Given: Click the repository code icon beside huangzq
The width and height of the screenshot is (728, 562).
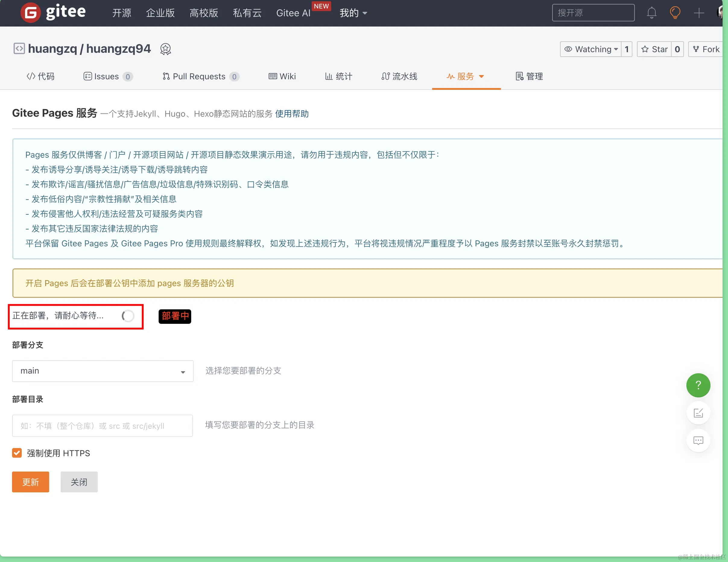Looking at the screenshot, I should pos(19,49).
